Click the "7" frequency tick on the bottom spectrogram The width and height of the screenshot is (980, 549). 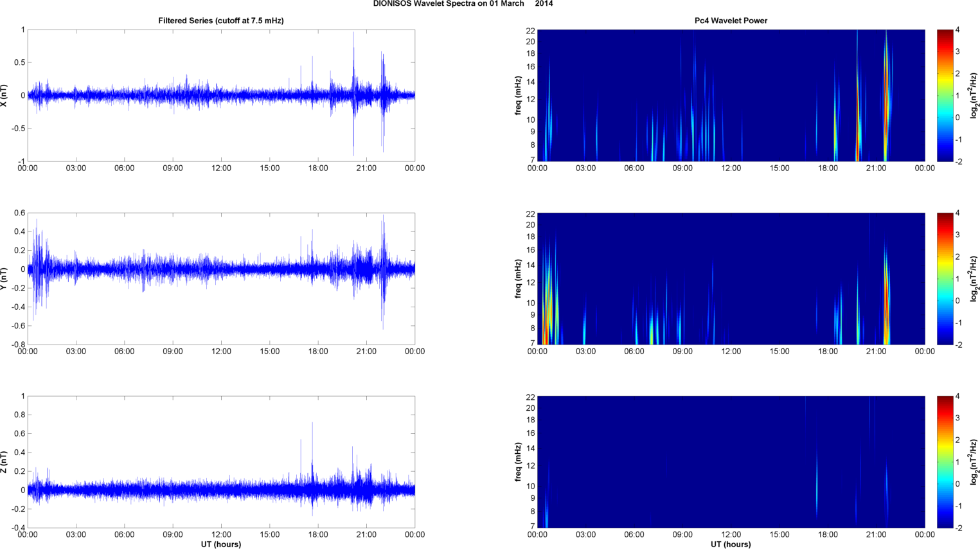[533, 526]
